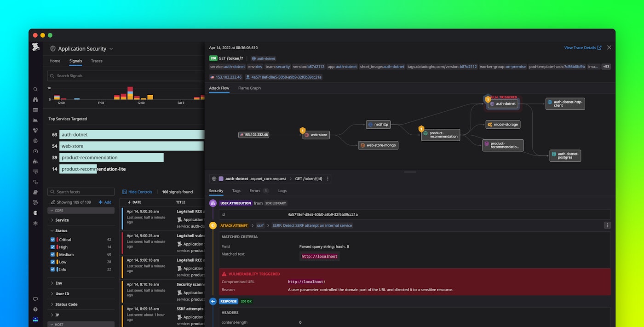
Task: Open the Security shield icon in sidebar
Action: pos(35,212)
